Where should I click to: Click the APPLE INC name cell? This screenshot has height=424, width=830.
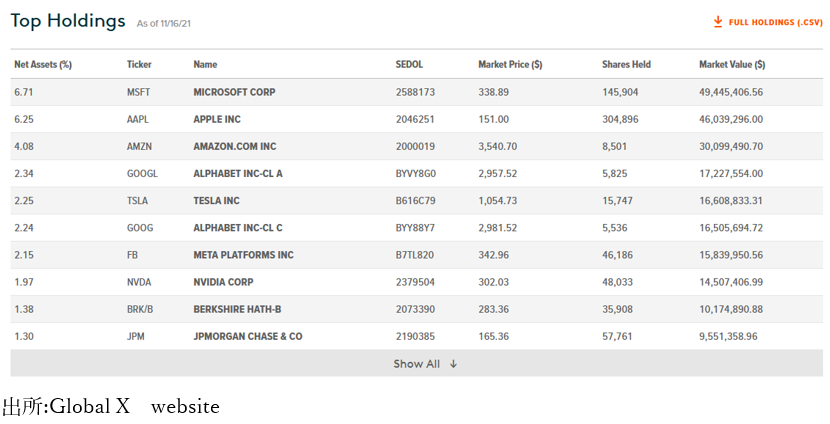tap(217, 119)
